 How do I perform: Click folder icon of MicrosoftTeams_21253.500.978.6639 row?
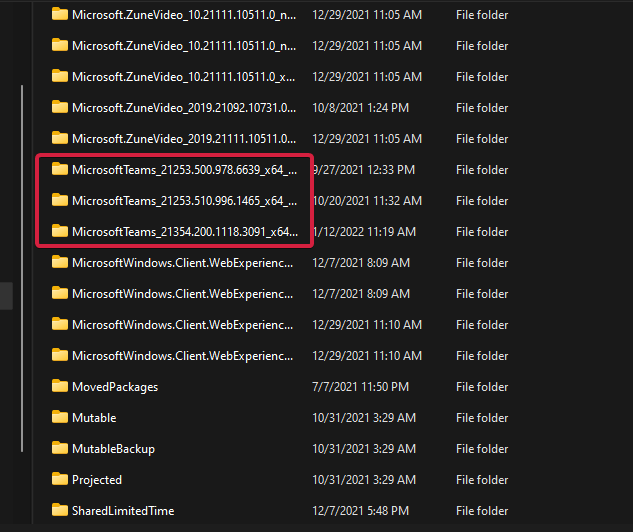coord(60,169)
